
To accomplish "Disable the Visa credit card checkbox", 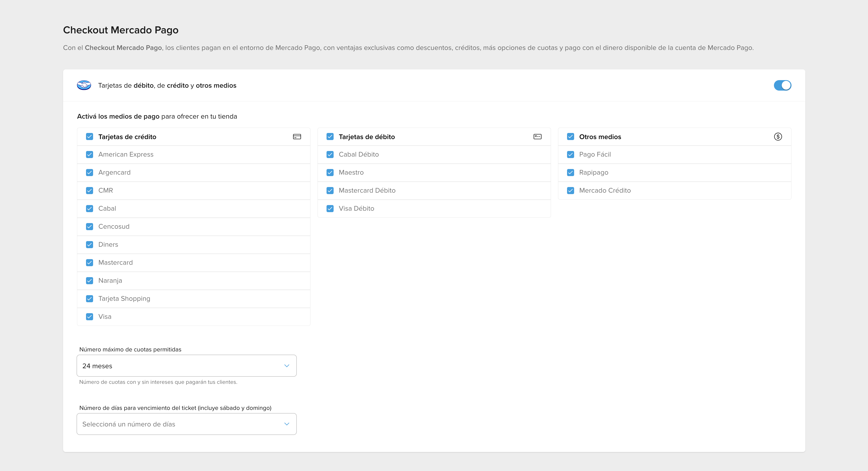I will pos(89,317).
